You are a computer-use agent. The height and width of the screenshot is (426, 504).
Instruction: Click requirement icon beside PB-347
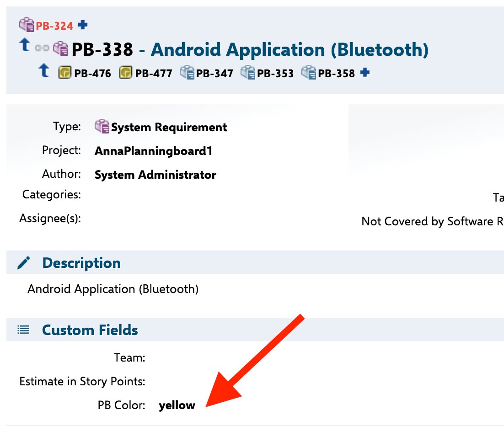tap(187, 72)
